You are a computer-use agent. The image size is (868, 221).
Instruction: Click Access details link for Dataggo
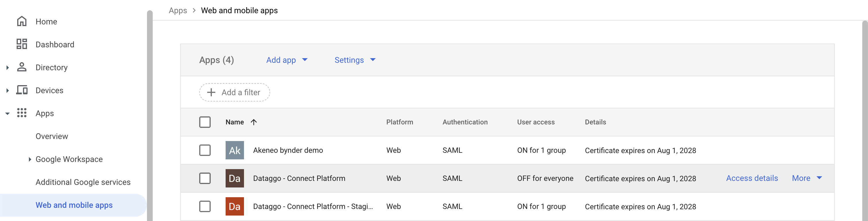[x=752, y=178]
